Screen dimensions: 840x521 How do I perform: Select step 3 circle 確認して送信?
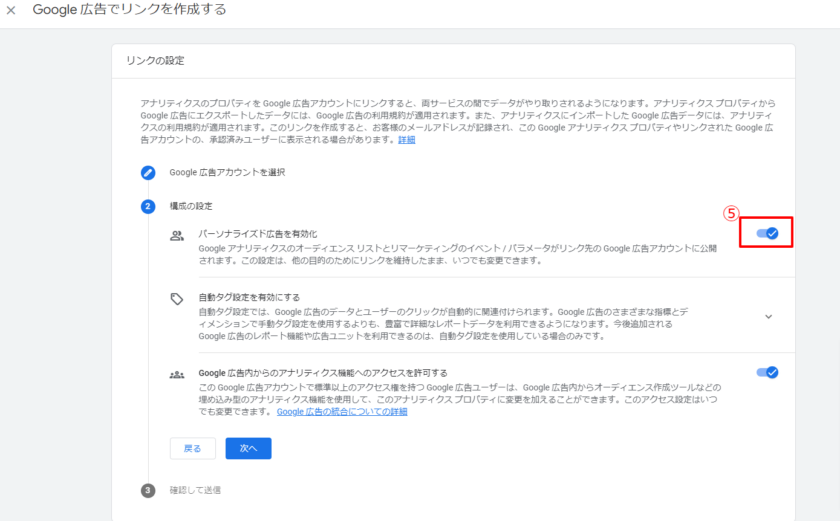click(x=148, y=490)
